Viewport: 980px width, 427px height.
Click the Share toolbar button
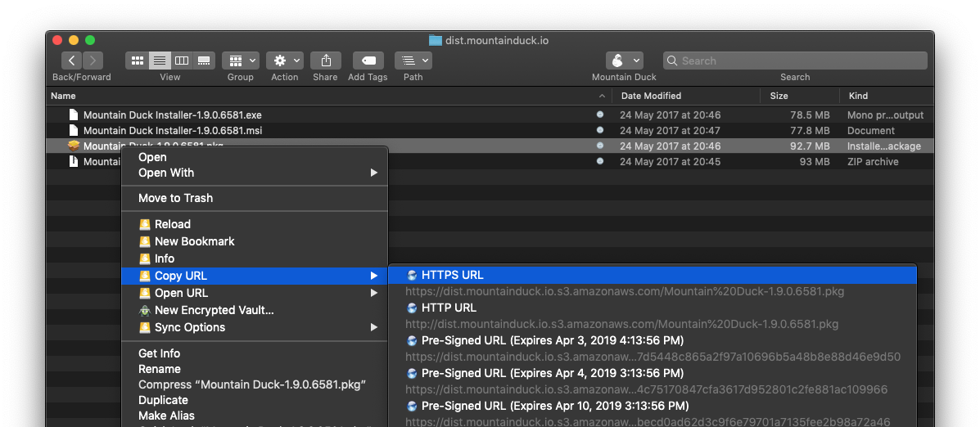326,61
